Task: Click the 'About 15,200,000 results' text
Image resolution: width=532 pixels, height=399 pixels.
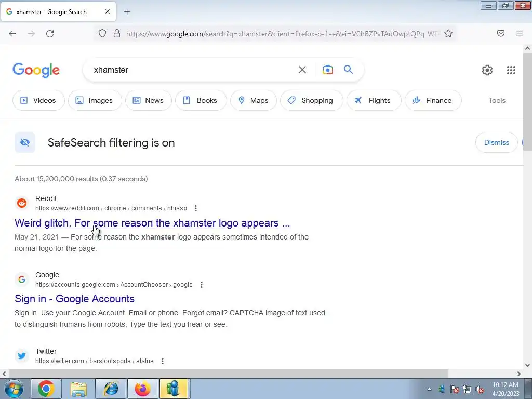Action: (81, 179)
